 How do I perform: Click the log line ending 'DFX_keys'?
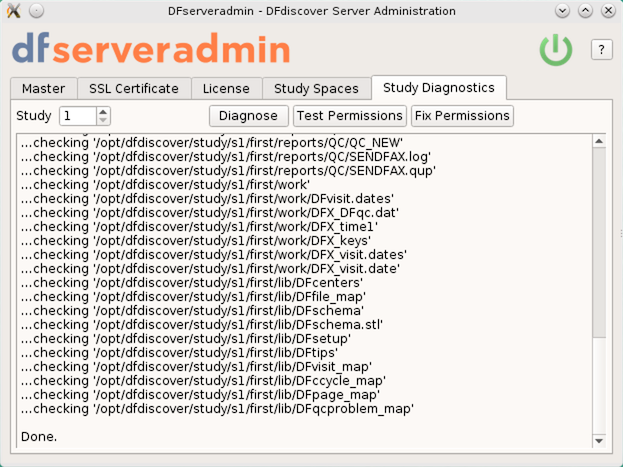(x=196, y=241)
